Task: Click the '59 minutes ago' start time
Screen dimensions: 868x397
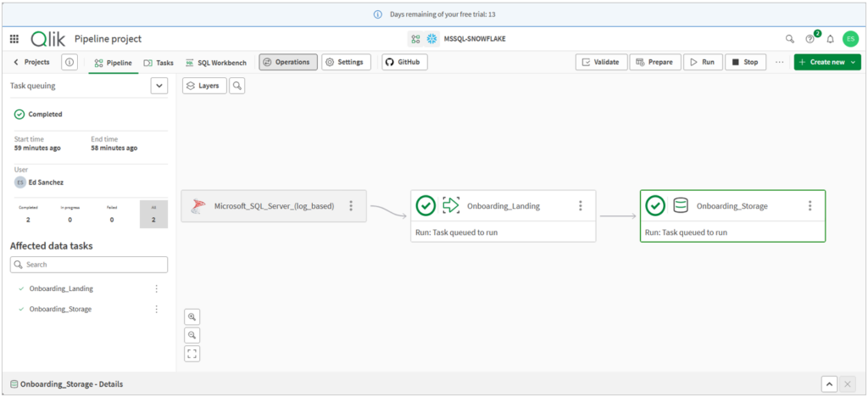Action: [x=37, y=148]
